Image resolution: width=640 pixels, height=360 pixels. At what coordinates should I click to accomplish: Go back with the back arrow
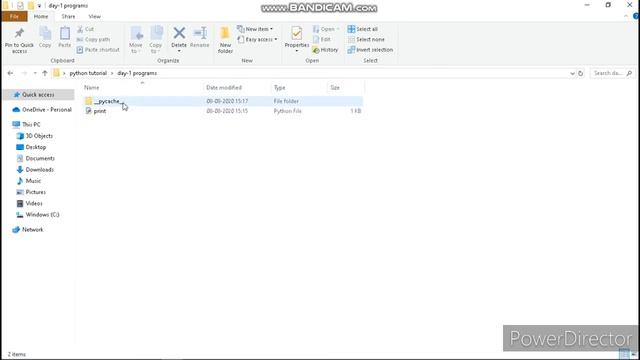[x=10, y=73]
